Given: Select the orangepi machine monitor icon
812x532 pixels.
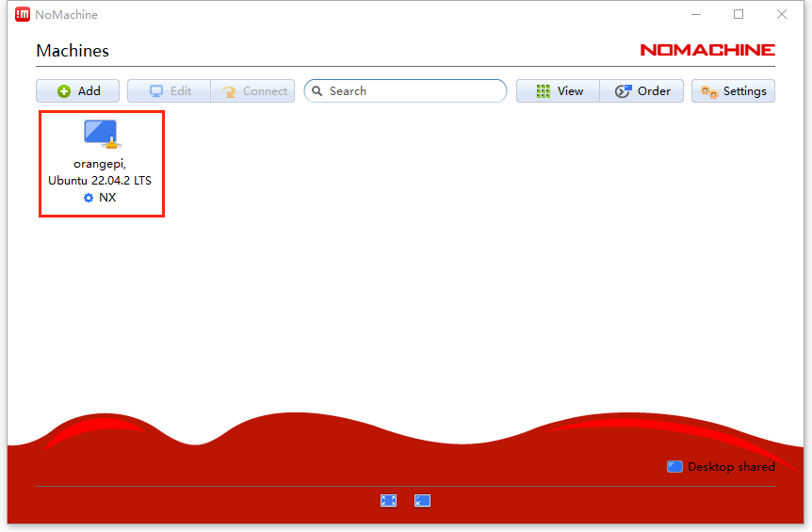Looking at the screenshot, I should pyautogui.click(x=101, y=134).
